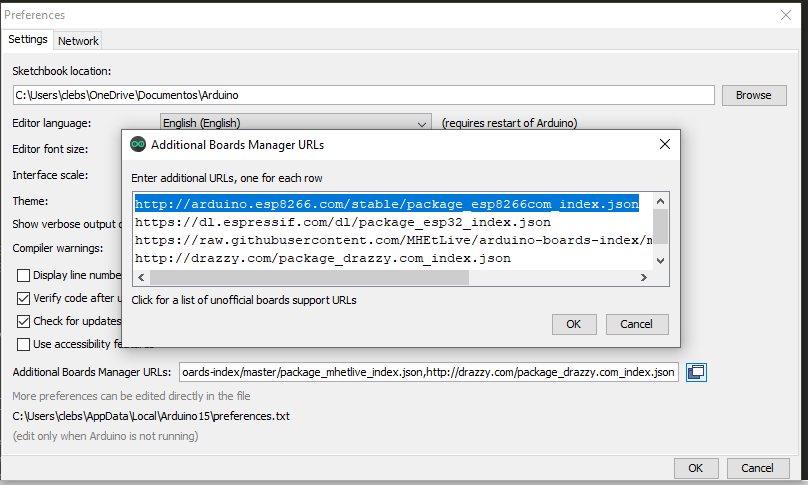Uncheck Verify code after upload

point(23,298)
